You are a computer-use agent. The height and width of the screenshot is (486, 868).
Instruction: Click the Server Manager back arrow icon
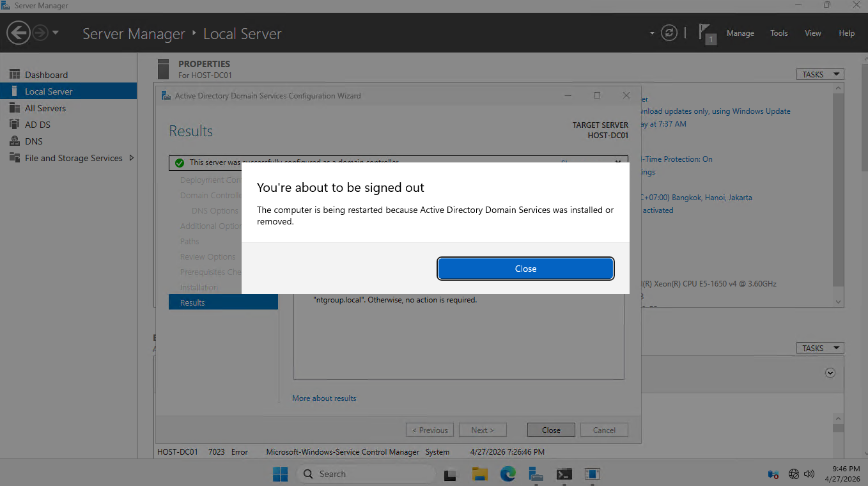click(x=19, y=33)
